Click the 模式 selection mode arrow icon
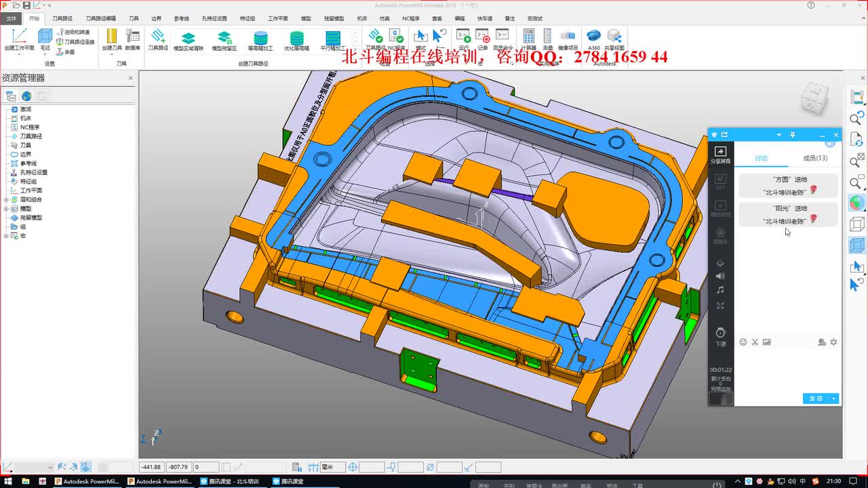The width and height of the screenshot is (868, 488). (x=421, y=37)
